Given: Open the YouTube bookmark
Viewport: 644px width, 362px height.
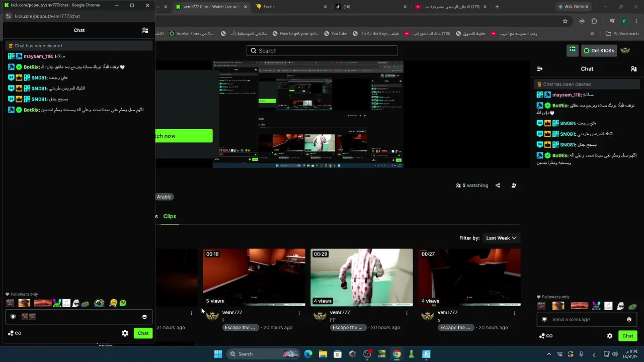Looking at the screenshot, I should 335,34.
